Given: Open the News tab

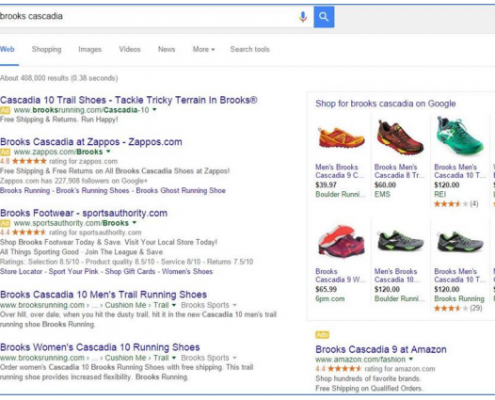Looking at the screenshot, I should pos(166,49).
